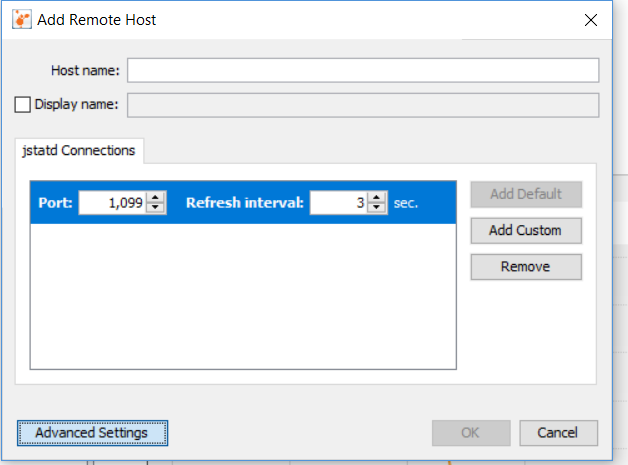Increase the Port value with up arrow
Screen dimensions: 628x465
[155, 197]
